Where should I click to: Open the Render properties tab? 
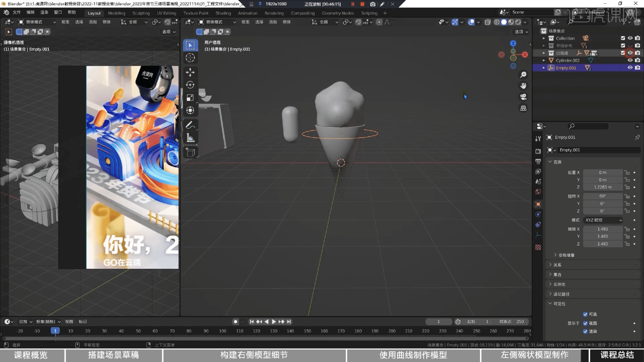pos(538,151)
